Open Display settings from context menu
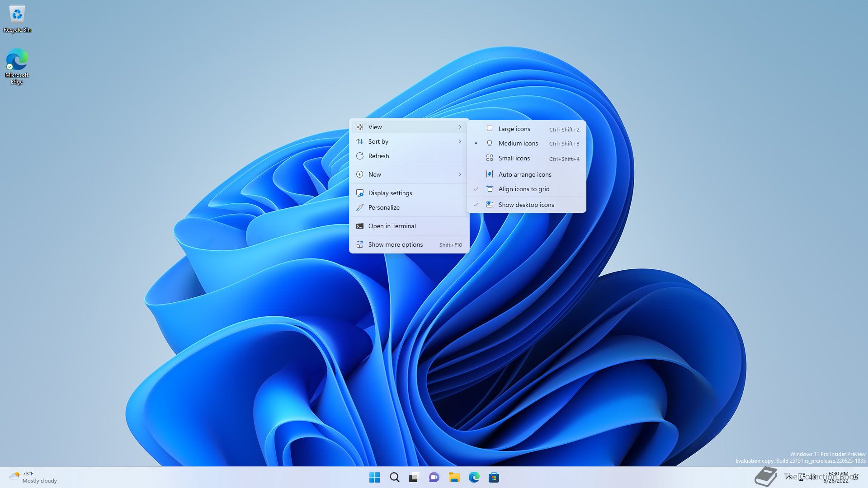 (x=409, y=193)
